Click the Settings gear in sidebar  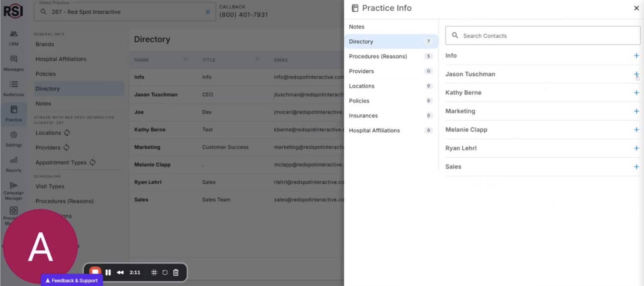pyautogui.click(x=14, y=138)
